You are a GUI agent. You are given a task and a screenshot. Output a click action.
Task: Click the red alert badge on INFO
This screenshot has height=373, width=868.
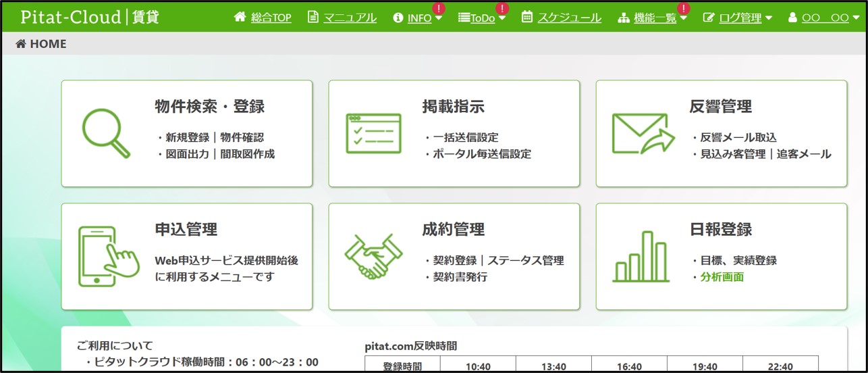(439, 8)
